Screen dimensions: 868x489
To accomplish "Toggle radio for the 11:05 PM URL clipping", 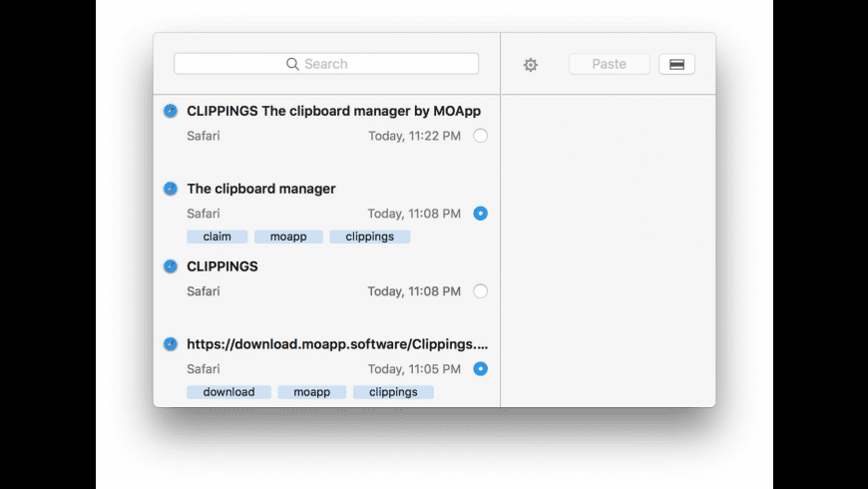I will point(481,369).
